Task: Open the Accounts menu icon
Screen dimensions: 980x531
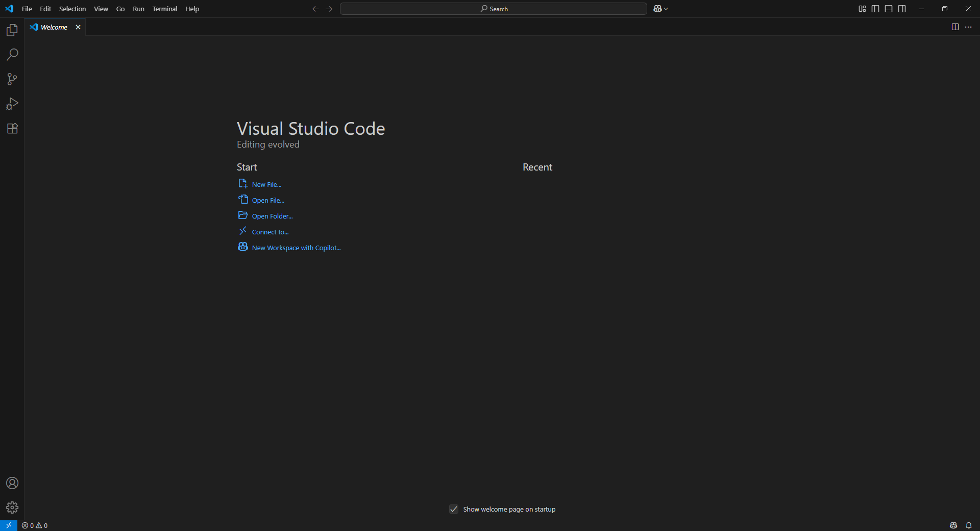Action: [12, 483]
